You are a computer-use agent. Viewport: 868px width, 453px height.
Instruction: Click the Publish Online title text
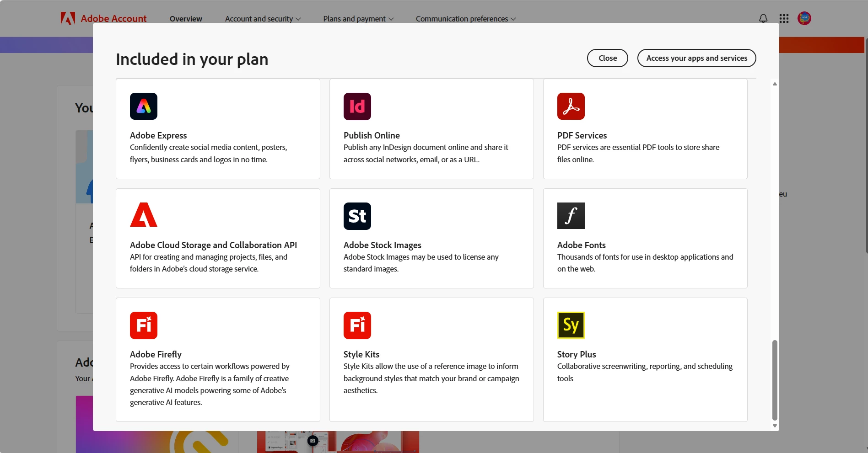tap(372, 135)
